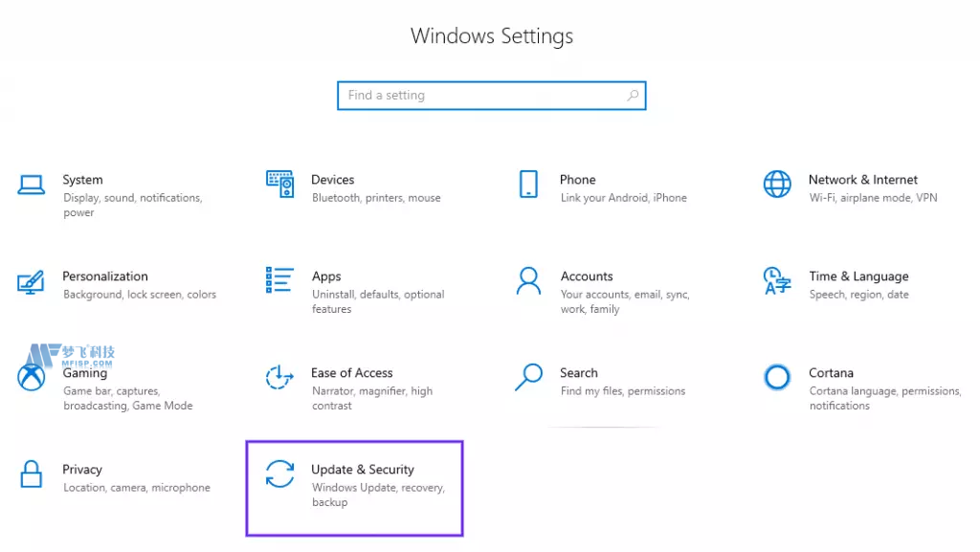Open the Phone handset icon

tap(528, 185)
